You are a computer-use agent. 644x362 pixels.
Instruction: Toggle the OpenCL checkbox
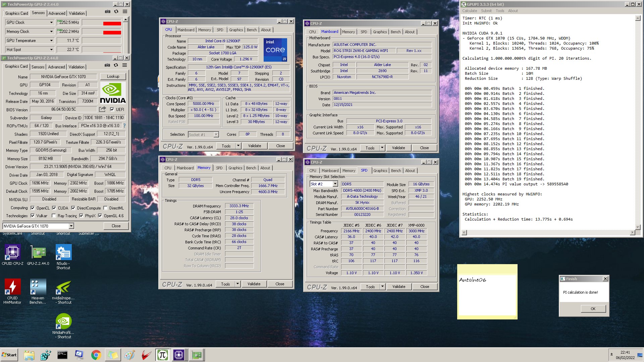coord(33,208)
